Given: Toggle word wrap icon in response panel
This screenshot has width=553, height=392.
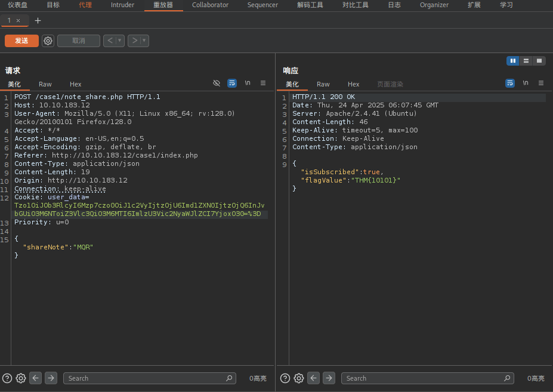Looking at the screenshot, I should [510, 84].
